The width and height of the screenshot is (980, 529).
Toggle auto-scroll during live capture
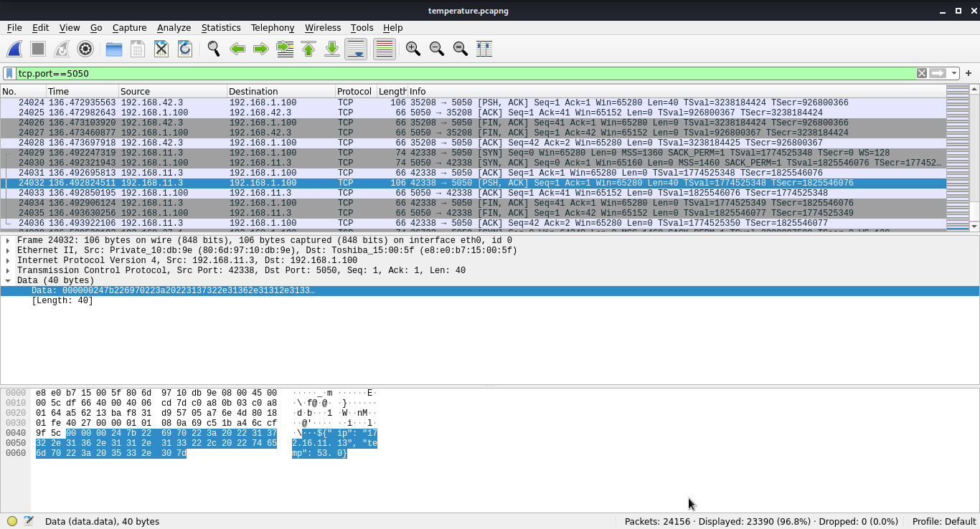pyautogui.click(x=356, y=49)
